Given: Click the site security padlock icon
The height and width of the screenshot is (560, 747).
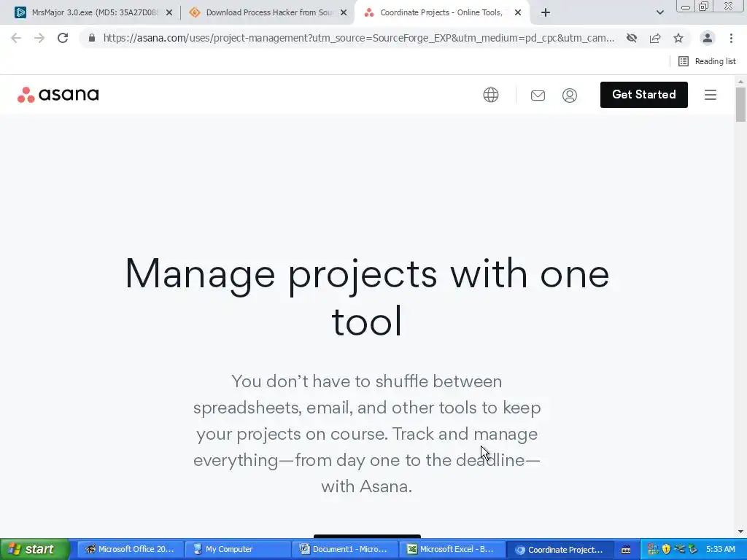Looking at the screenshot, I should (92, 38).
